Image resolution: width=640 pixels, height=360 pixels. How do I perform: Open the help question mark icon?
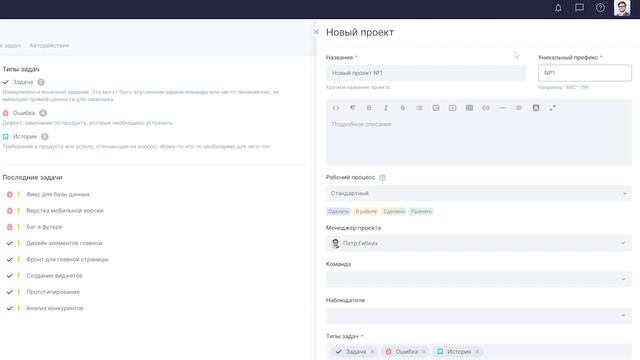click(x=600, y=8)
